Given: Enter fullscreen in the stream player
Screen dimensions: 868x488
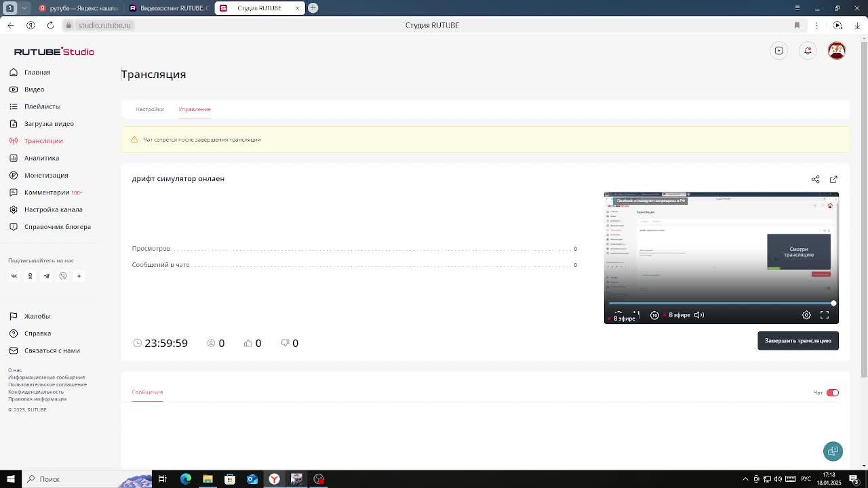Looking at the screenshot, I should [x=825, y=315].
